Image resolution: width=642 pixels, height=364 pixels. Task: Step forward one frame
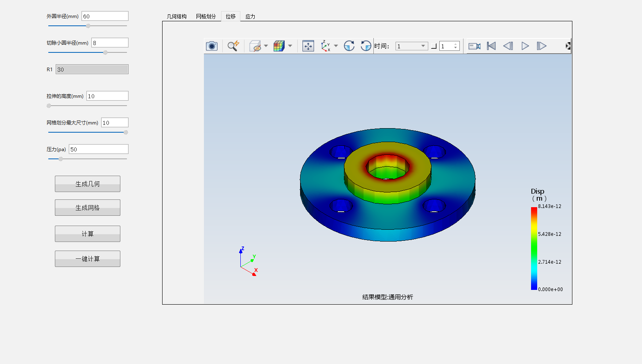(x=541, y=46)
